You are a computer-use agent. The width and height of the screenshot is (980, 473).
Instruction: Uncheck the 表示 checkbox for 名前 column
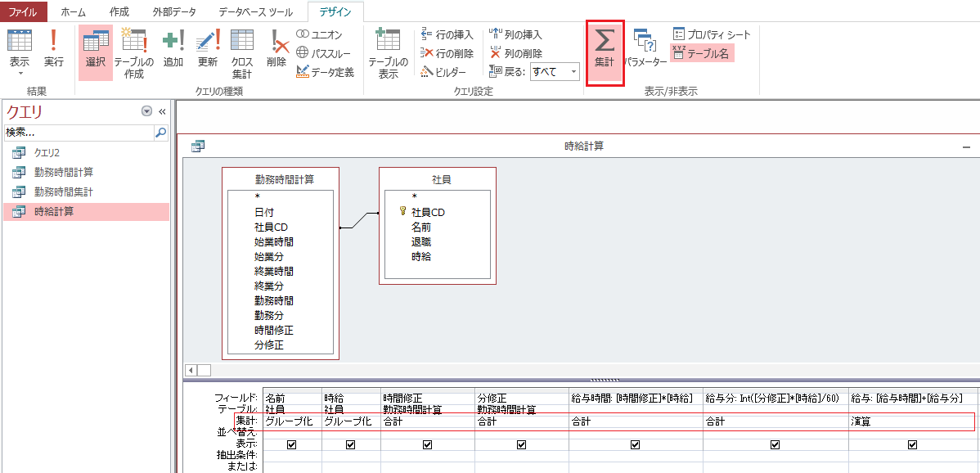292,444
